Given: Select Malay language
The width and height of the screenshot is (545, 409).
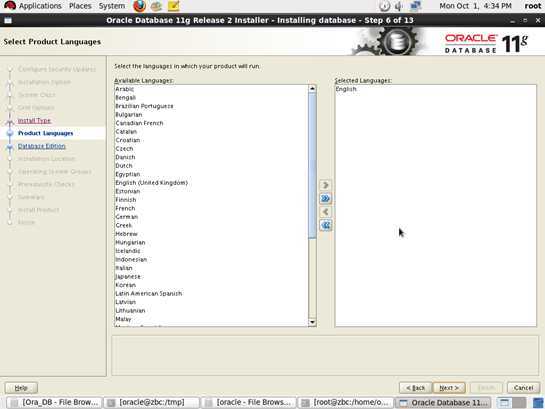Looking at the screenshot, I should [x=123, y=319].
